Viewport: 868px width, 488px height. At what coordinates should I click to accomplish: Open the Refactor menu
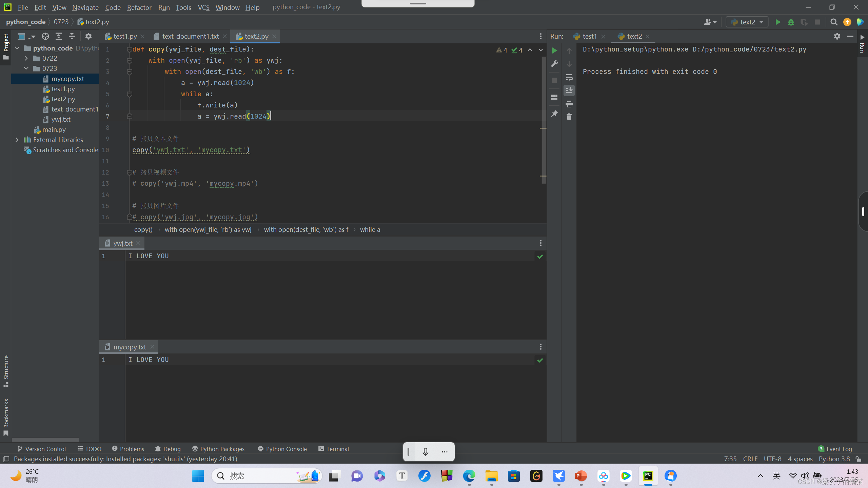click(x=139, y=7)
